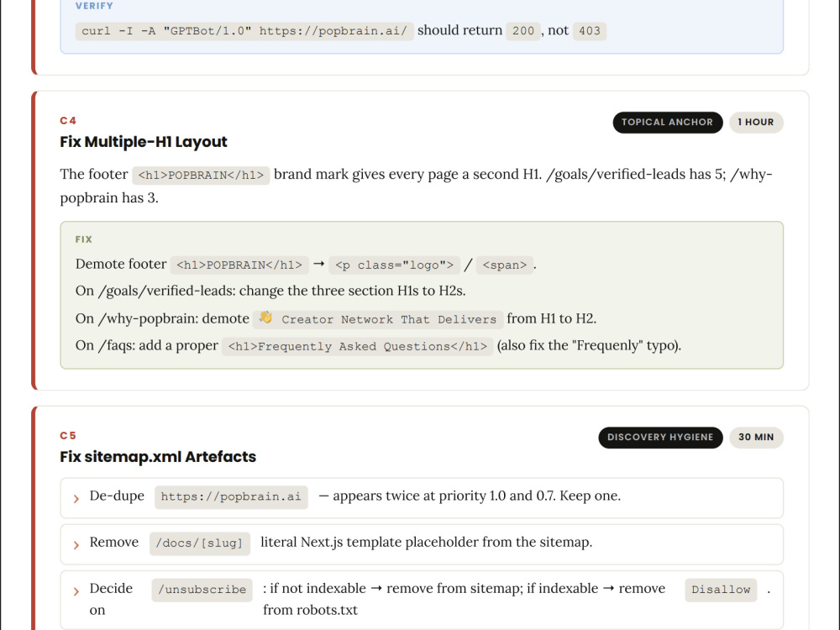The height and width of the screenshot is (630, 840).
Task: Expand the De-dupe popbrain.ai sitemap item chevron
Action: tap(76, 499)
